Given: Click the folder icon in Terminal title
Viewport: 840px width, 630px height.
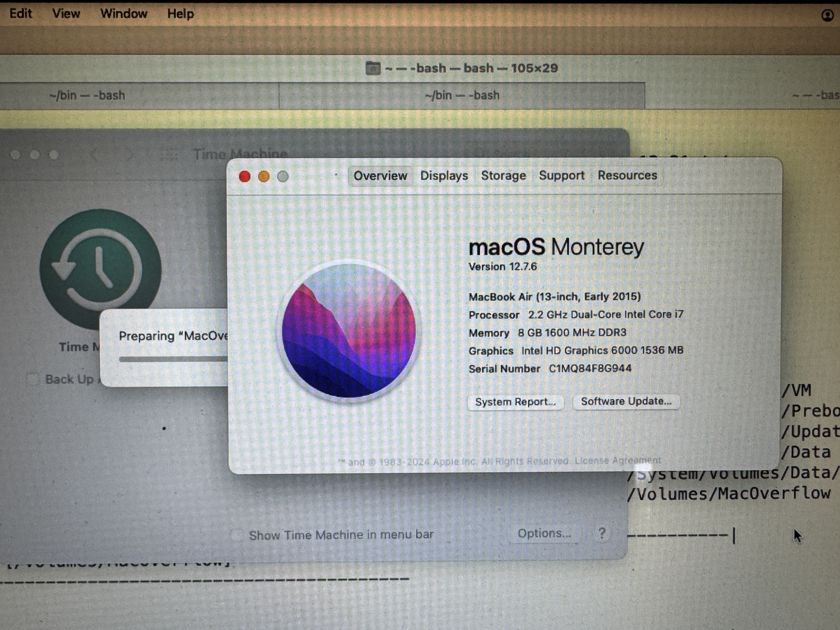Looking at the screenshot, I should coord(372,68).
